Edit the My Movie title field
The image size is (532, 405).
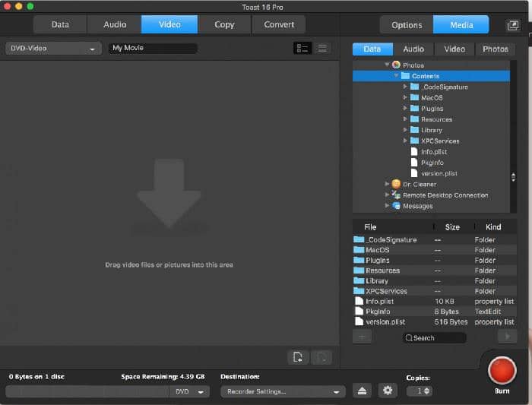153,48
